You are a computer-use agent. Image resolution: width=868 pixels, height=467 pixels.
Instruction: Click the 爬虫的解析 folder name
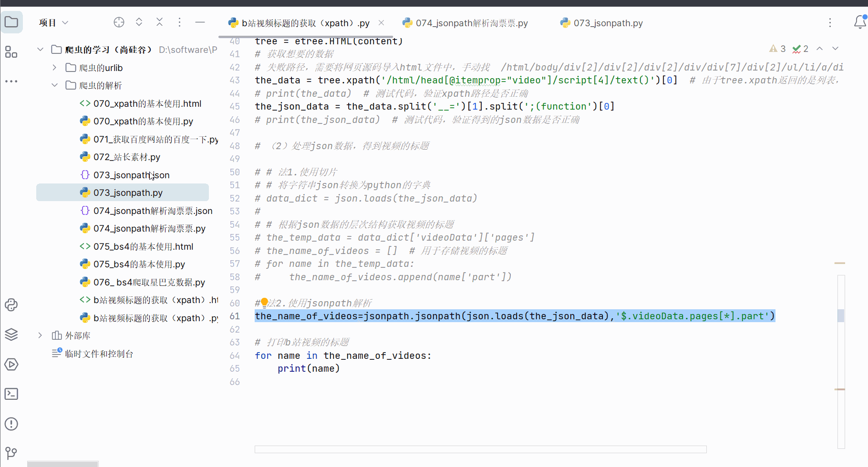[100, 85]
